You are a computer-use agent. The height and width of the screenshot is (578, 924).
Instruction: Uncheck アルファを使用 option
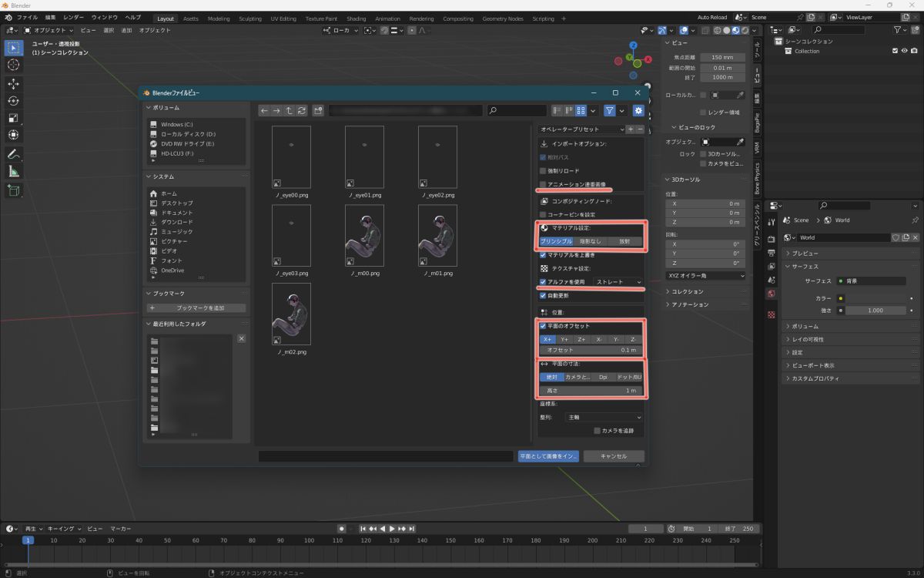click(x=543, y=282)
